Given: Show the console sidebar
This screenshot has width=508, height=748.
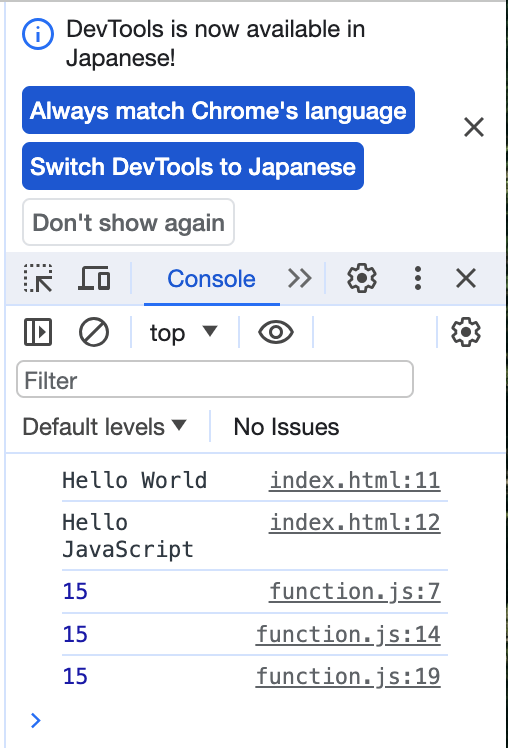Looking at the screenshot, I should tap(38, 332).
